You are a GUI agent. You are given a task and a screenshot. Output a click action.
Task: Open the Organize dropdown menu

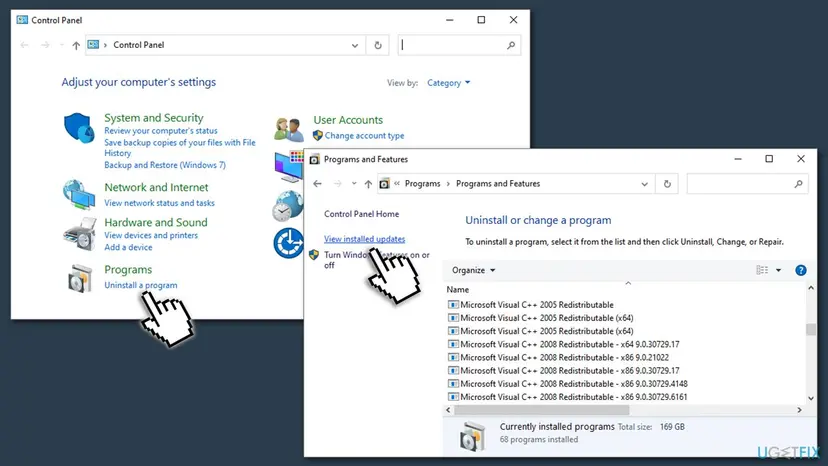473,270
